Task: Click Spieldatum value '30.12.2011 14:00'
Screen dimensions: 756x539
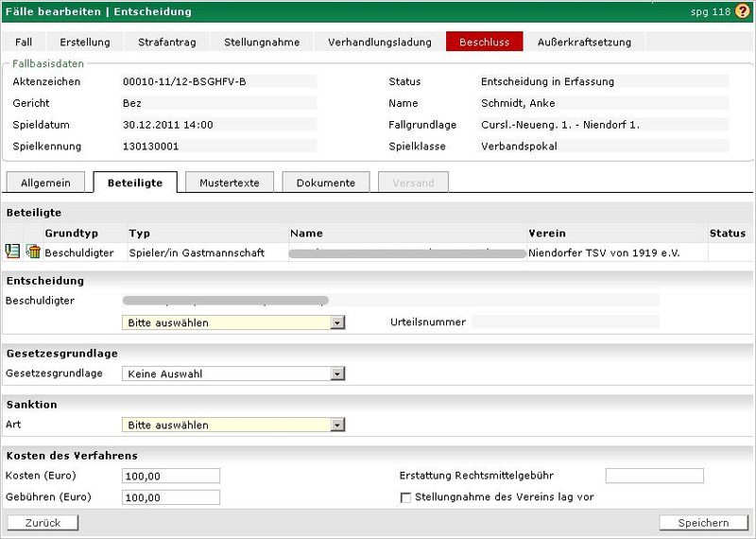Action: point(168,125)
